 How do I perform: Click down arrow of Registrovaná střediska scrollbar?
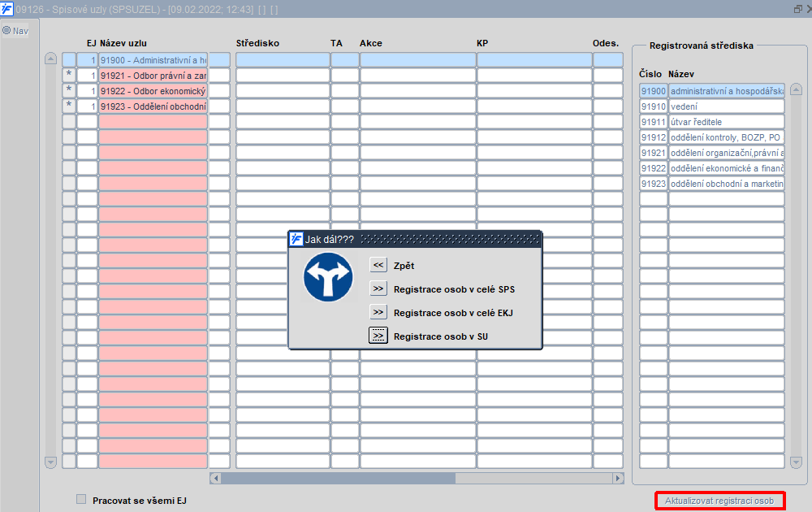(x=797, y=462)
